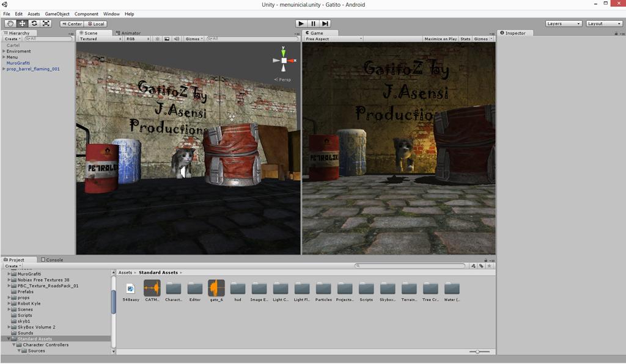
Task: Open the Help menu
Action: [x=130, y=14]
